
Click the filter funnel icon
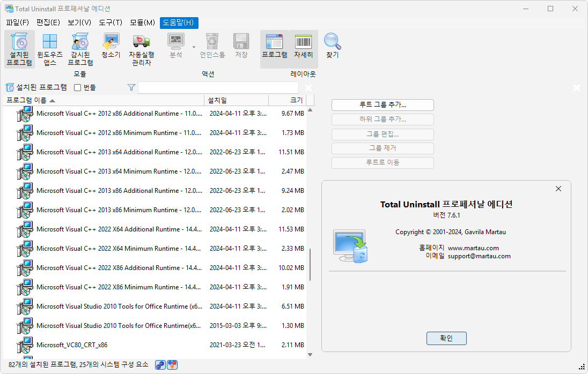point(131,87)
